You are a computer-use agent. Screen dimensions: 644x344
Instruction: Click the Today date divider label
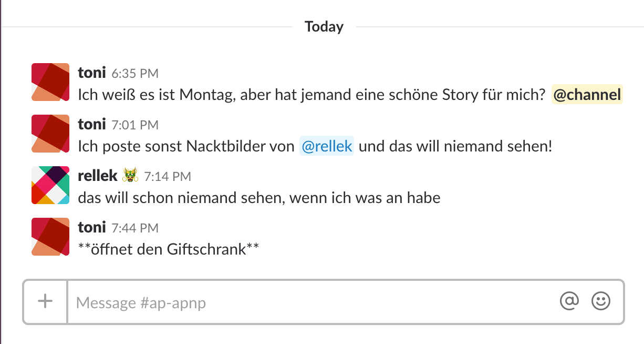click(x=324, y=26)
